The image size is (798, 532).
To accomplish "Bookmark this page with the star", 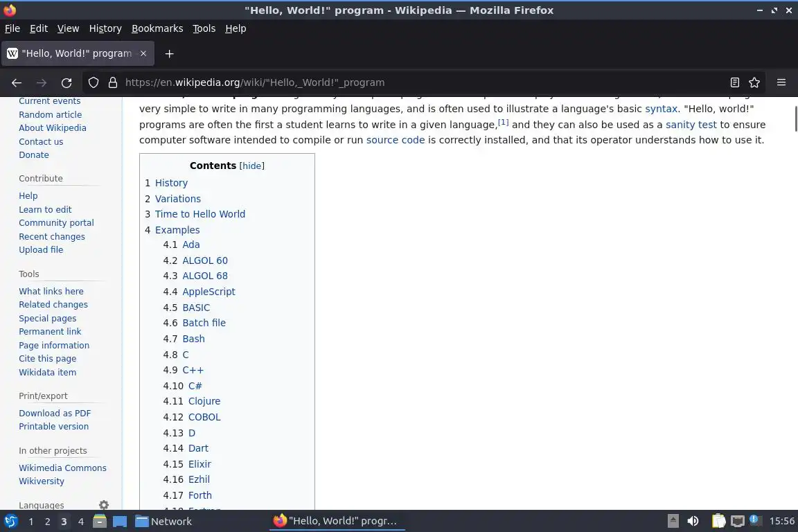I will click(754, 82).
